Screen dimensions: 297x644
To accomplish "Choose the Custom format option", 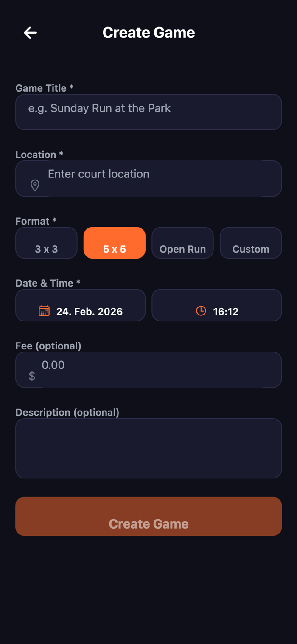I will coord(251,243).
